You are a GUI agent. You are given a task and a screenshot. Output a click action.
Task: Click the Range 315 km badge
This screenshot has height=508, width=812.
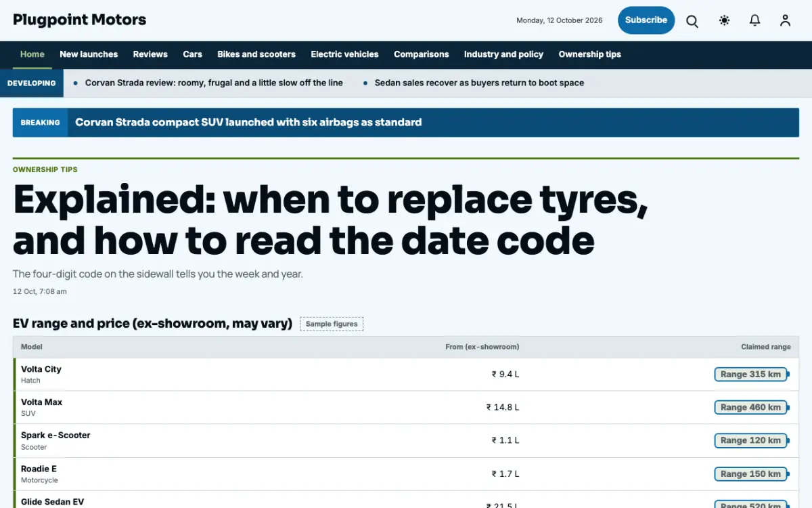750,375
